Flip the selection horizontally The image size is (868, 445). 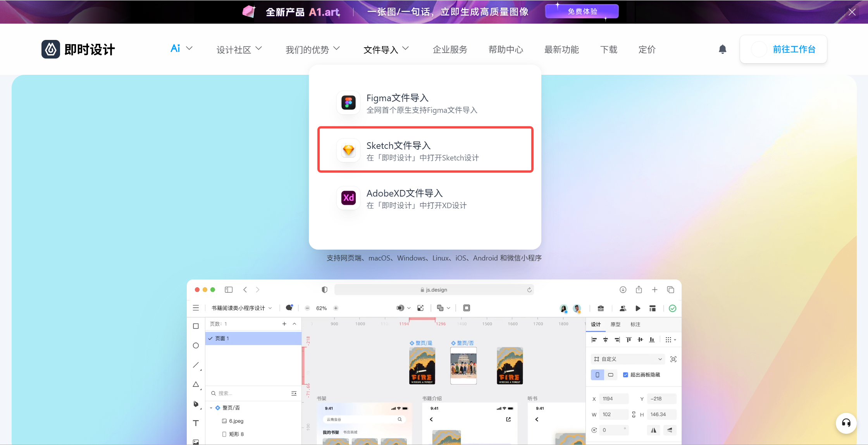tap(653, 430)
